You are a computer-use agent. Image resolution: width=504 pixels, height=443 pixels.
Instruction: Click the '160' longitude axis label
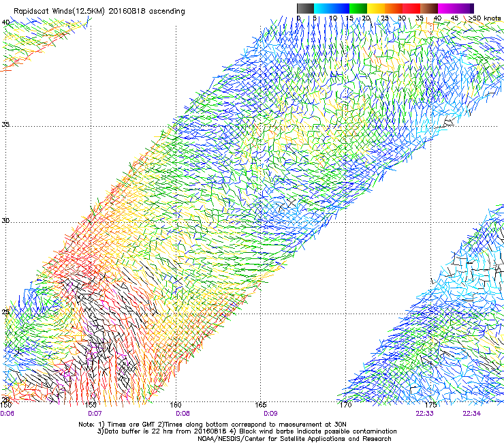tap(176, 405)
